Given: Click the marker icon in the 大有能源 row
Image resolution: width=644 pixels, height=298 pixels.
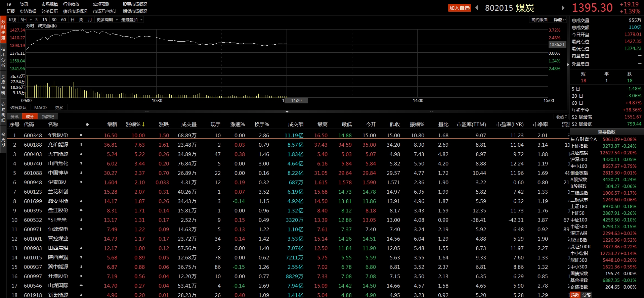Looking at the screenshot, I should (81, 154).
